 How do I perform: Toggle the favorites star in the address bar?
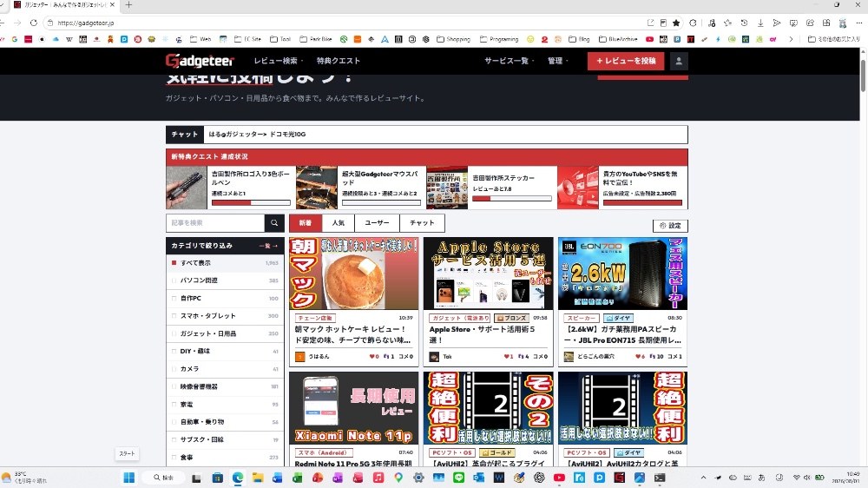[676, 23]
